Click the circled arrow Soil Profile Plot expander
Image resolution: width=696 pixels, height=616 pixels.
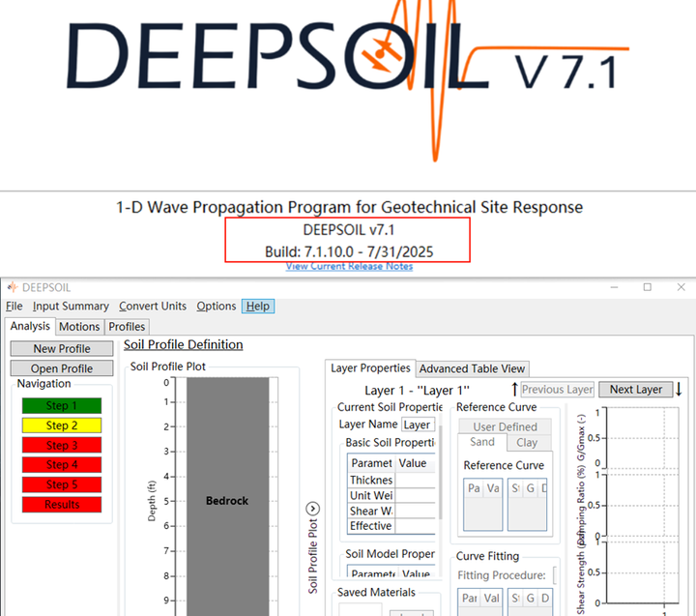coord(313,508)
